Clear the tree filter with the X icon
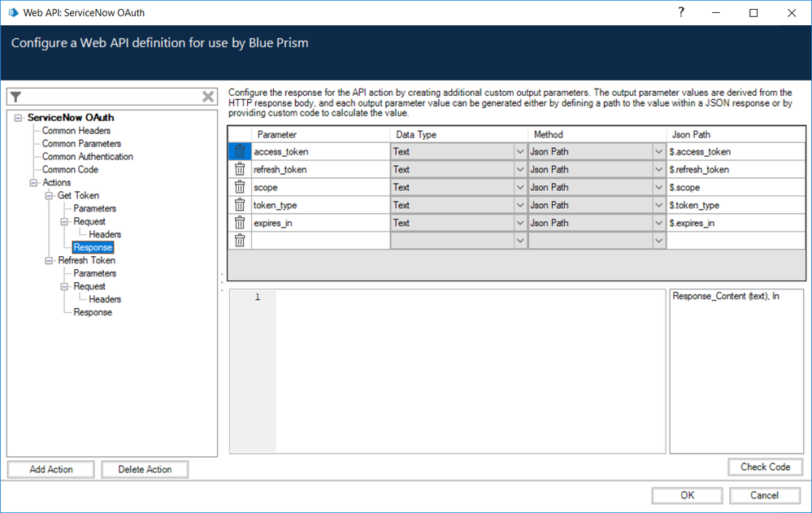The image size is (812, 513). [208, 98]
